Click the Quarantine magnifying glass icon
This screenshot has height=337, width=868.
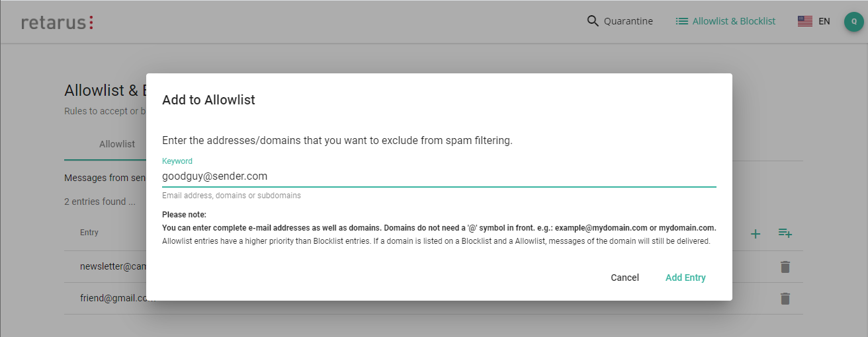click(593, 21)
